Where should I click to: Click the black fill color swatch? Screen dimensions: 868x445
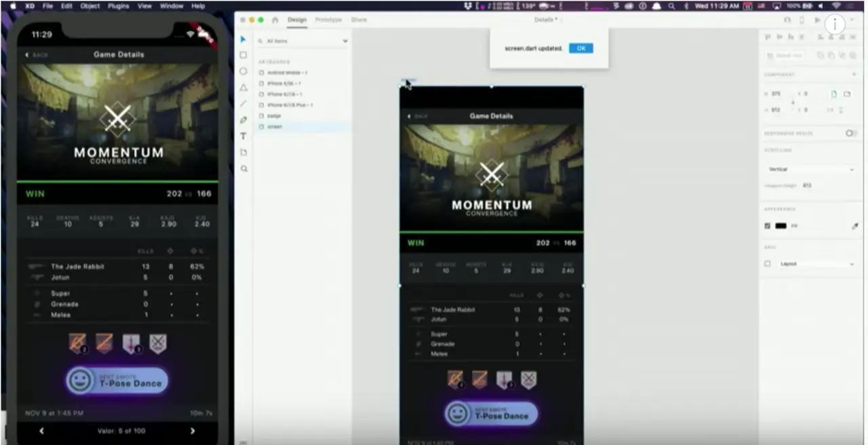pyautogui.click(x=781, y=226)
